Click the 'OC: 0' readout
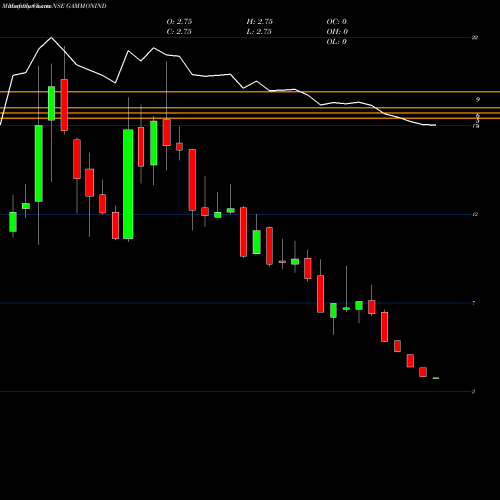This screenshot has height=500, width=500. (x=337, y=22)
